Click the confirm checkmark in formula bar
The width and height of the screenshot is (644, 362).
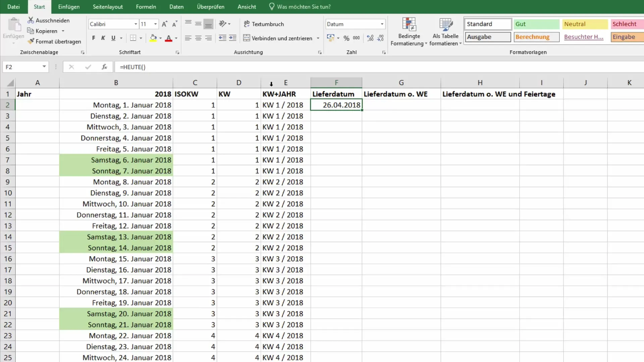pyautogui.click(x=88, y=67)
